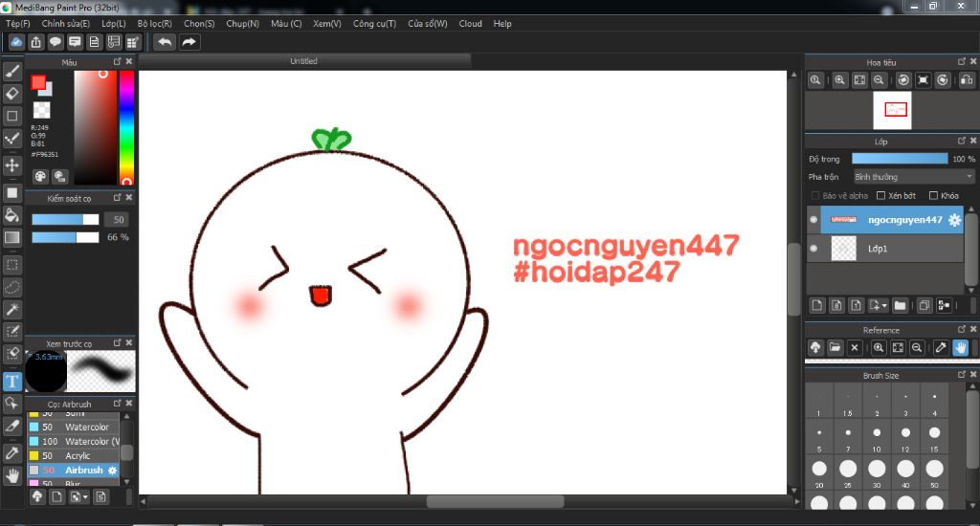Click the horizontal canvas scrollbar
The width and height of the screenshot is (980, 526).
[x=495, y=501]
